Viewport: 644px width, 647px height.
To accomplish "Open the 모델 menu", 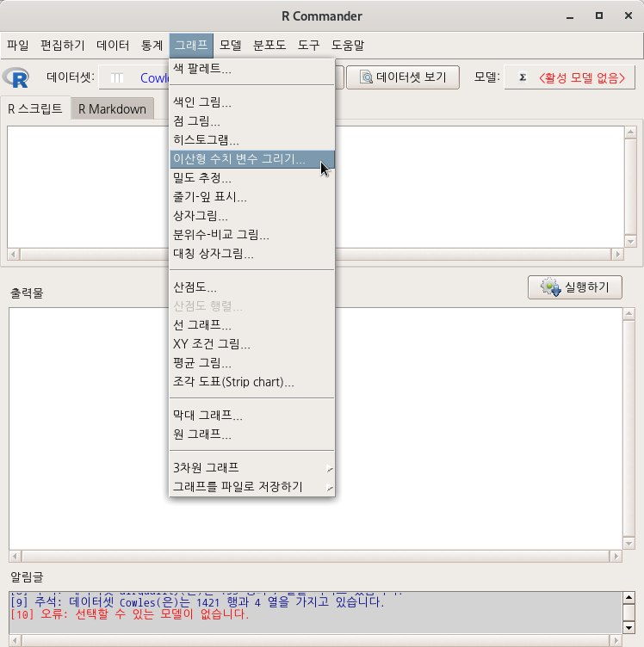I will pyautogui.click(x=231, y=45).
